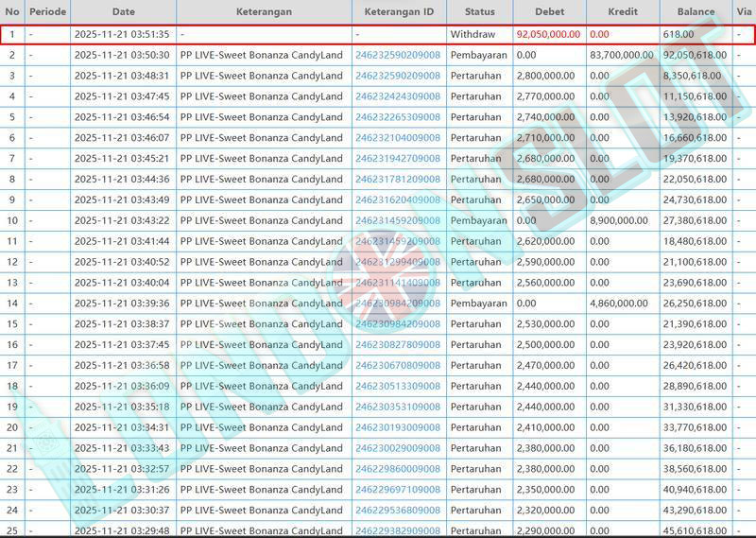Click the Status column header
Viewport: 756px width, 538px height.
tap(479, 12)
